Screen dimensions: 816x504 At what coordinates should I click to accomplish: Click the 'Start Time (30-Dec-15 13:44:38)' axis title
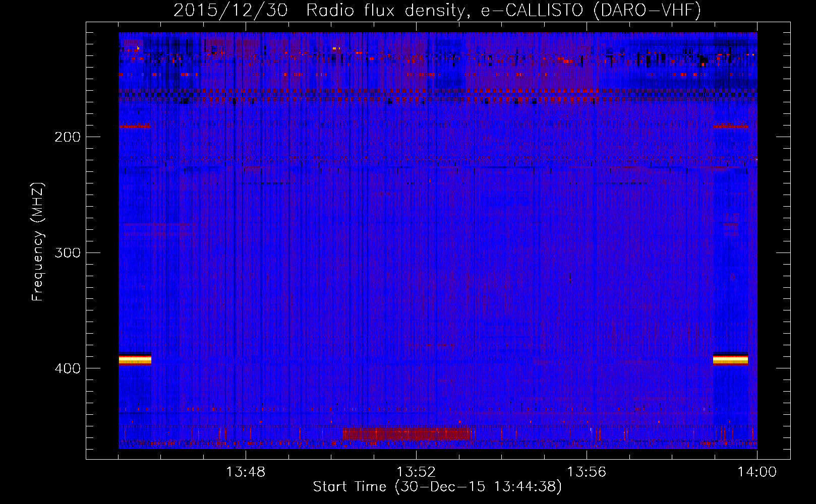[x=437, y=487]
